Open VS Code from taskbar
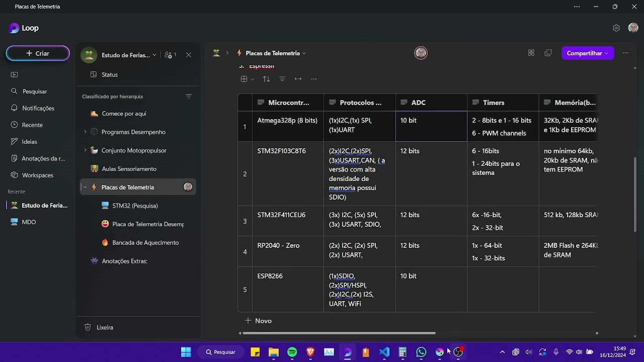 [x=384, y=352]
